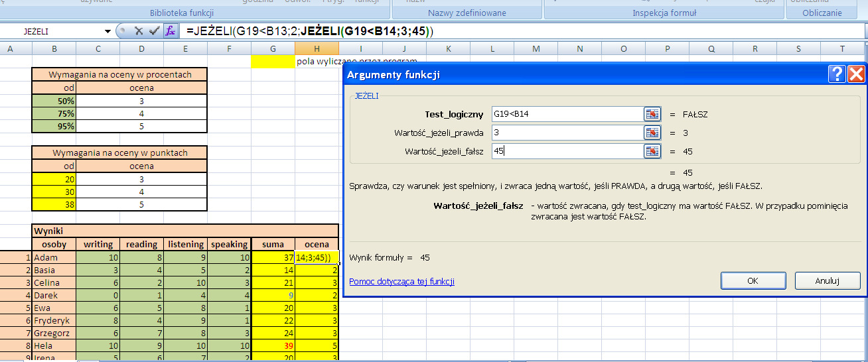The height and width of the screenshot is (362, 868).
Task: Select column M header
Action: coord(536,48)
